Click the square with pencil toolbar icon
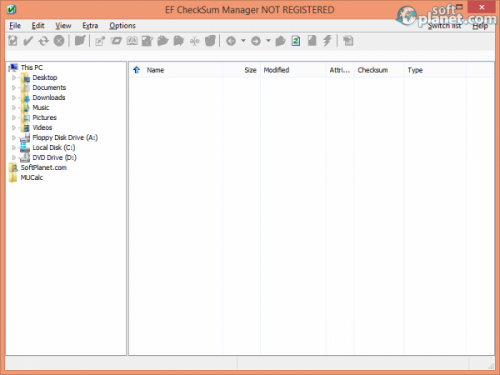Image resolution: width=500 pixels, height=375 pixels. click(100, 41)
